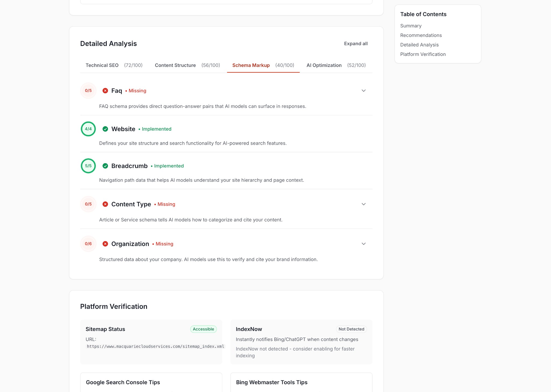Click the 4/4 score ring for Website
This screenshot has width=551, height=392.
point(88,129)
